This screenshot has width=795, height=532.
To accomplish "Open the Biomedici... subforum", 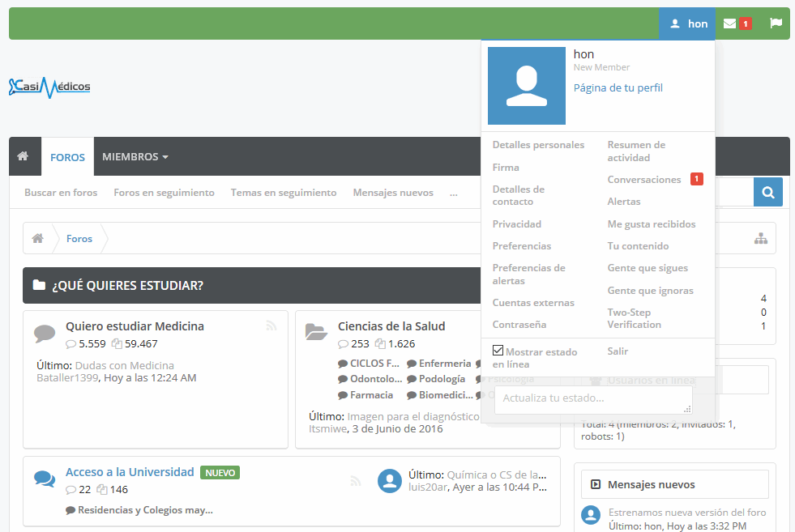I will [446, 394].
